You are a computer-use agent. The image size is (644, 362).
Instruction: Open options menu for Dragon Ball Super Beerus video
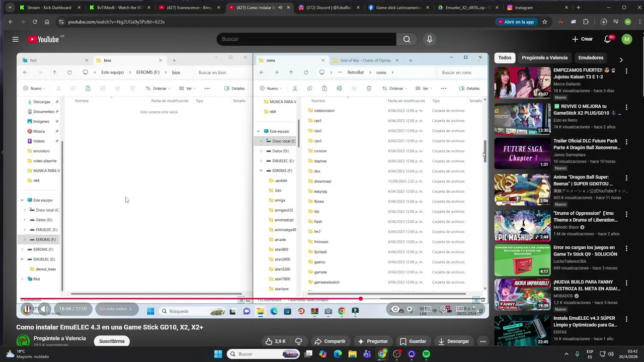626,178
